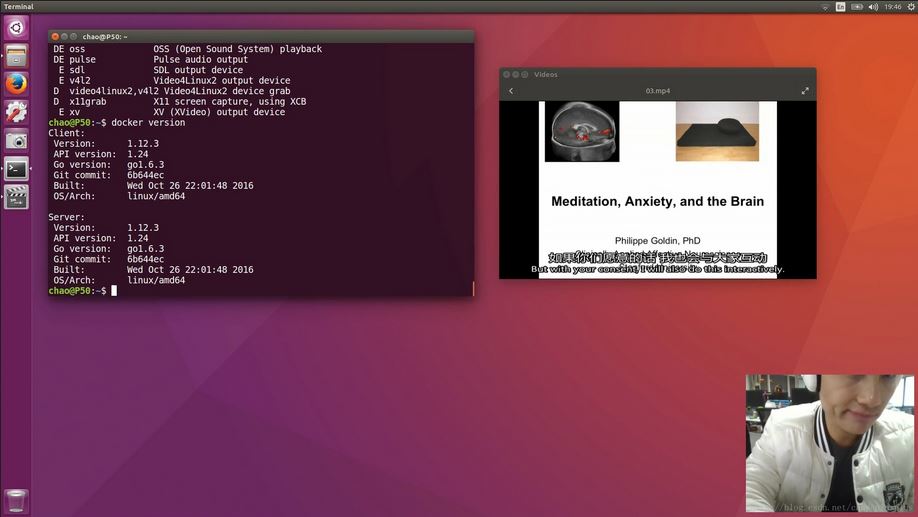This screenshot has height=517, width=918.
Task: Open the Files manager from launcher
Action: 16,56
